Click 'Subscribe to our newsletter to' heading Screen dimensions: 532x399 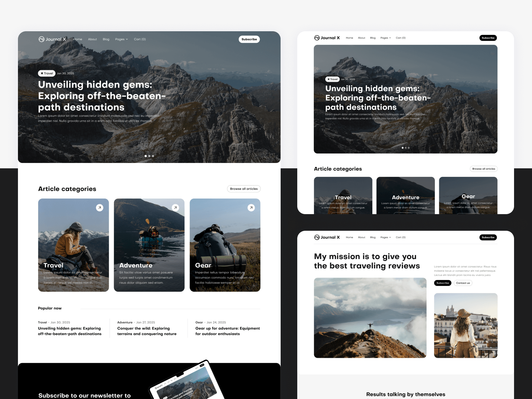(x=84, y=395)
